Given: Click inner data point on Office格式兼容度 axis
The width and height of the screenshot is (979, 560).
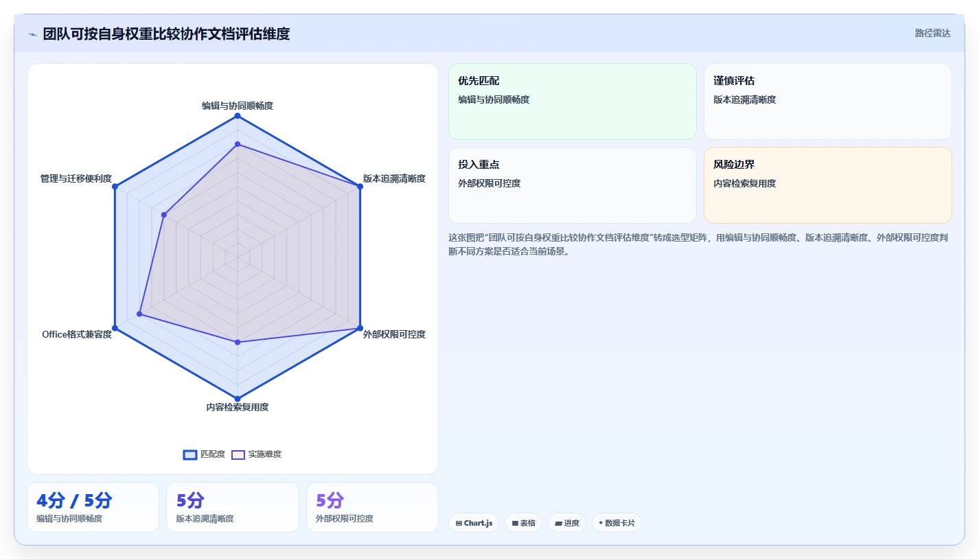Looking at the screenshot, I should tap(139, 314).
